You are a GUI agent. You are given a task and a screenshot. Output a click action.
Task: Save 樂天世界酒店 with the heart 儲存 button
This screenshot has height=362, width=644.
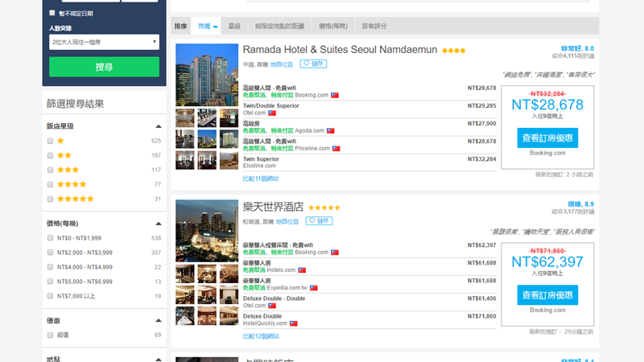319,220
